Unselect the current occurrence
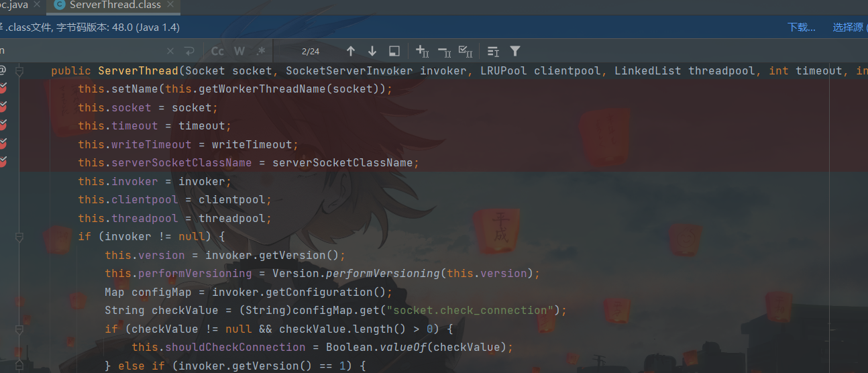The height and width of the screenshot is (373, 868). (x=443, y=52)
